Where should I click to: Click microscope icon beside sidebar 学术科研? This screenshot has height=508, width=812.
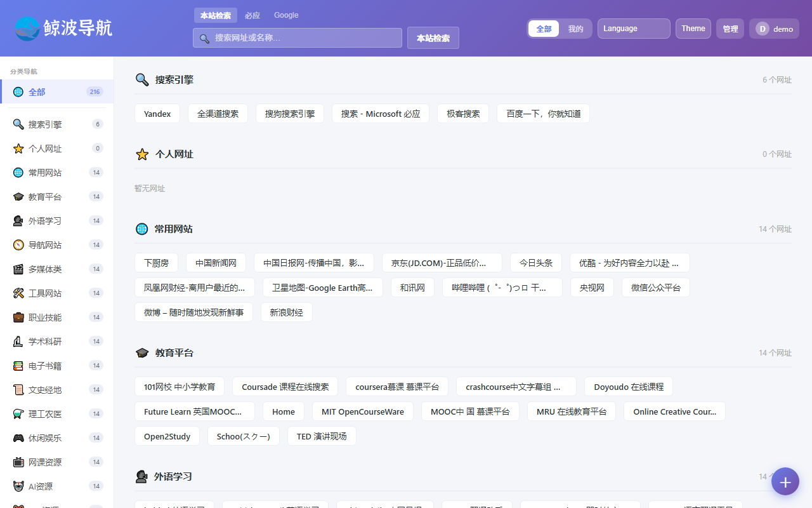pos(18,342)
